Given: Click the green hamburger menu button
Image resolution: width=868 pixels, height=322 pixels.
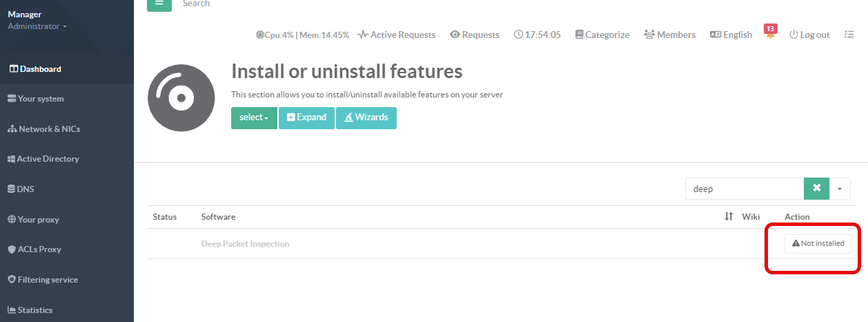Looking at the screenshot, I should click(x=159, y=4).
